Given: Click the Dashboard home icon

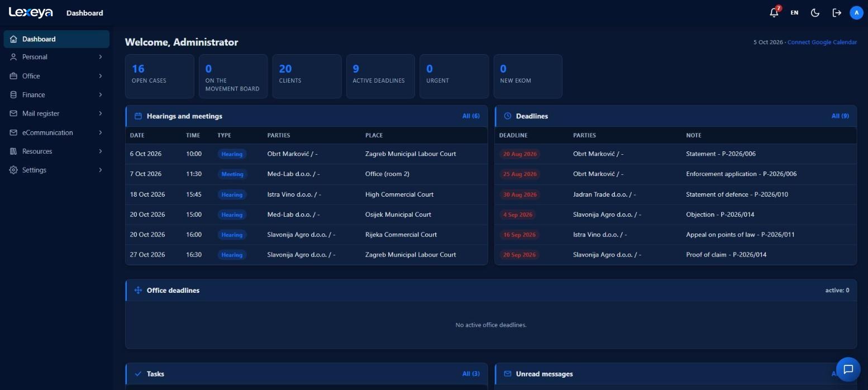Looking at the screenshot, I should point(13,39).
